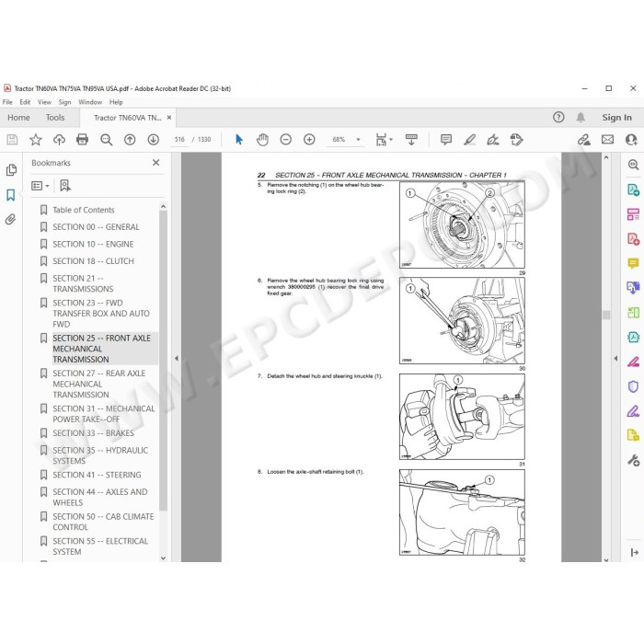The width and height of the screenshot is (644, 644).
Task: Expand the right tools pane labels
Action: [634, 552]
